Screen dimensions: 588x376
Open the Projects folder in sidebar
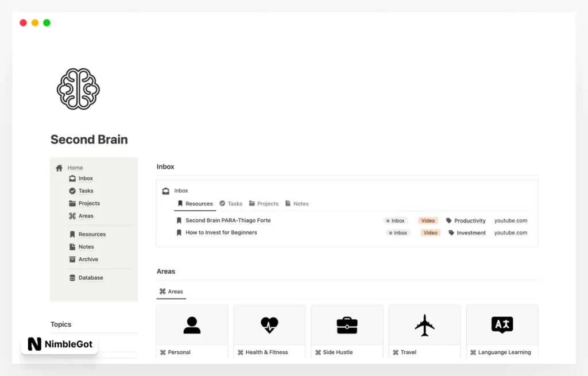click(x=88, y=203)
